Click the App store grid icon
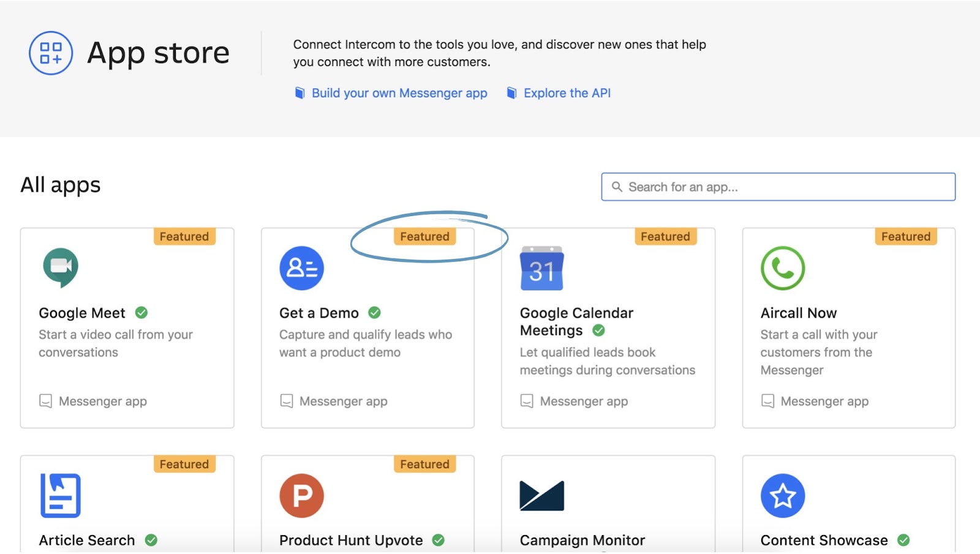The image size is (980, 554). coord(51,53)
